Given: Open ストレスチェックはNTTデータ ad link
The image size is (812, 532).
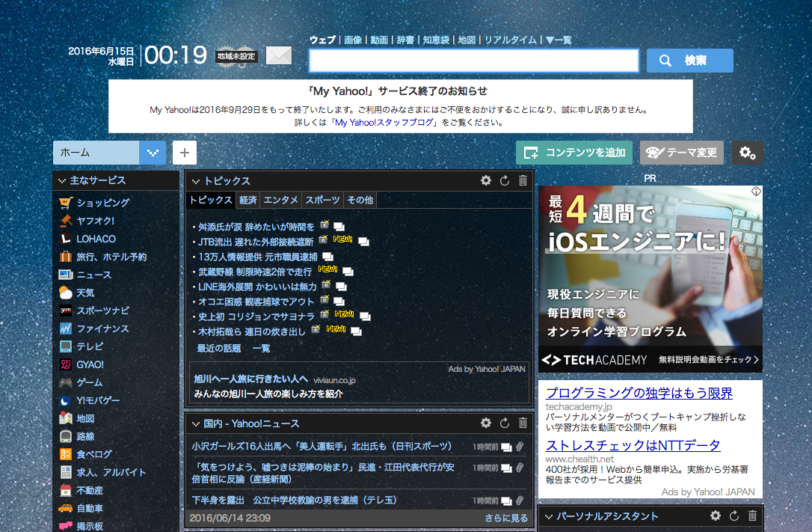Looking at the screenshot, I should pyautogui.click(x=633, y=445).
